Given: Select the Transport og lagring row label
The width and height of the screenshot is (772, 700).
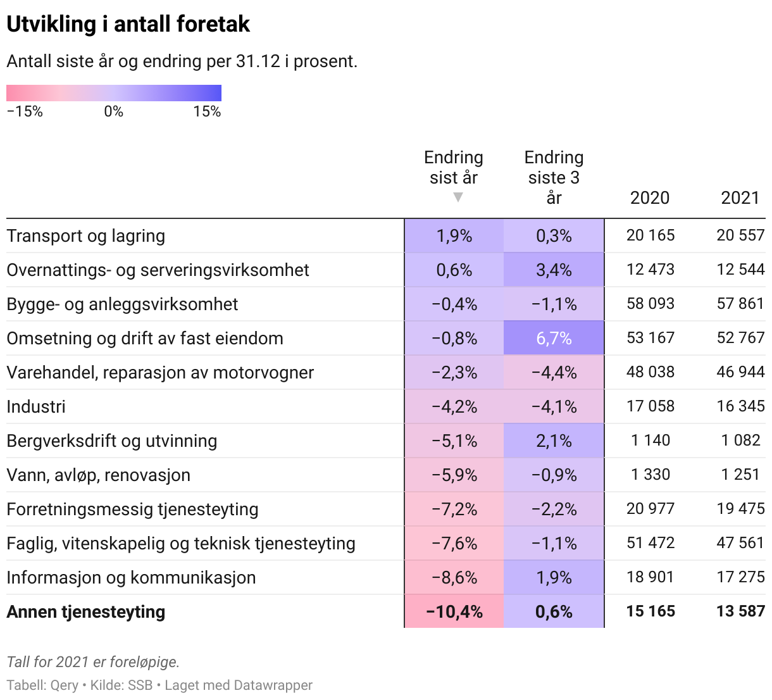Looking at the screenshot, I should click(86, 236).
